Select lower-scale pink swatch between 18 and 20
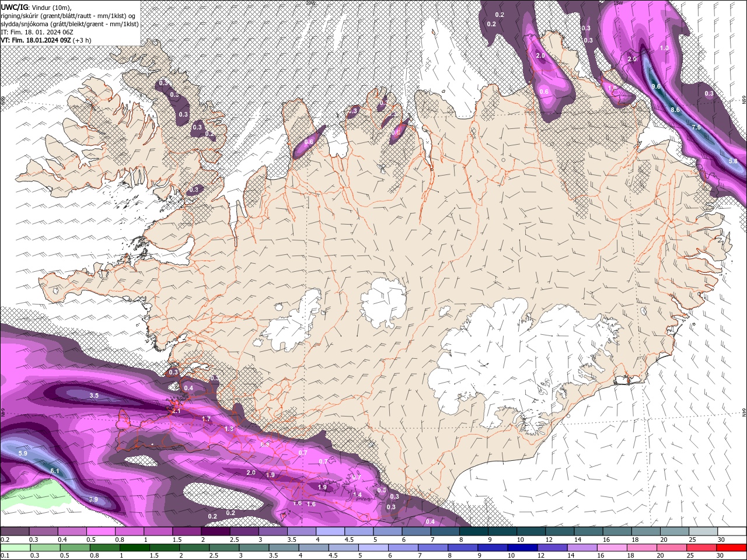This screenshot has width=747, height=560. point(641,548)
